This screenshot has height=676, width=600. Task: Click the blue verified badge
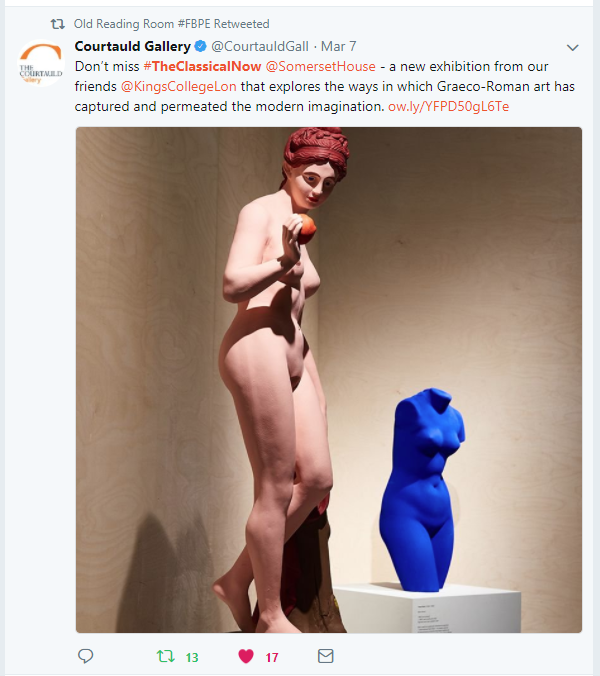[x=200, y=46]
